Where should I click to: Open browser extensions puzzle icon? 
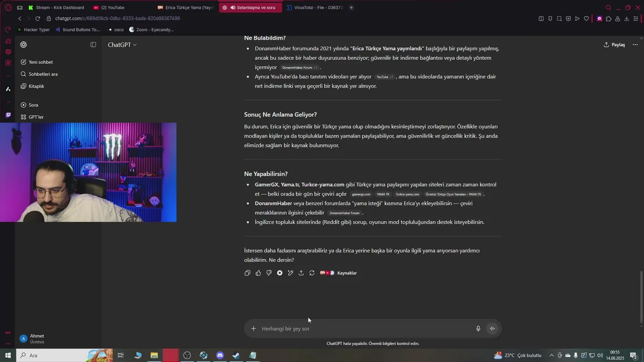point(608,19)
